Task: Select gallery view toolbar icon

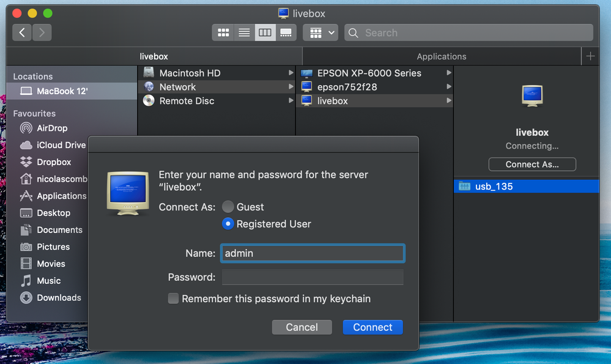Action: [286, 32]
